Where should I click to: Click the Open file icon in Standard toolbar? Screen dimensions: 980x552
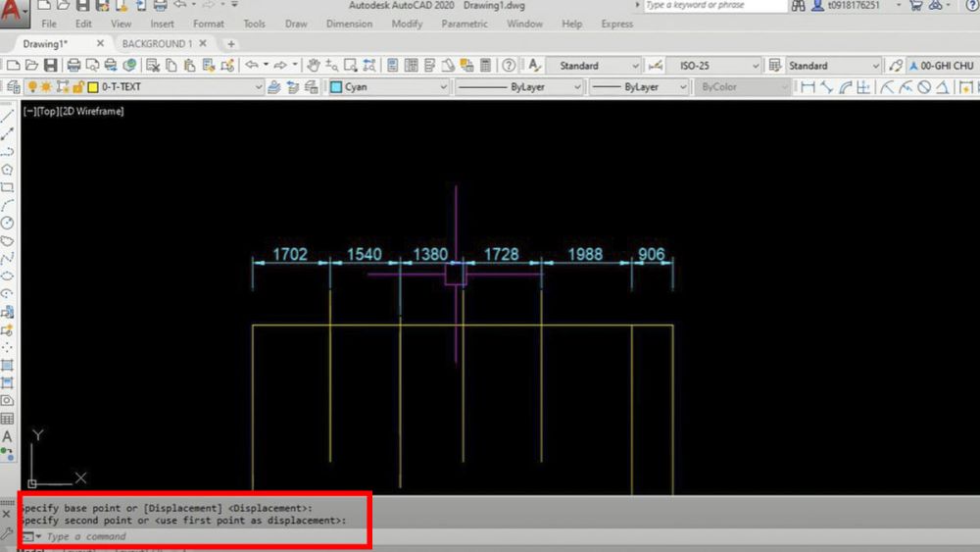tap(32, 65)
